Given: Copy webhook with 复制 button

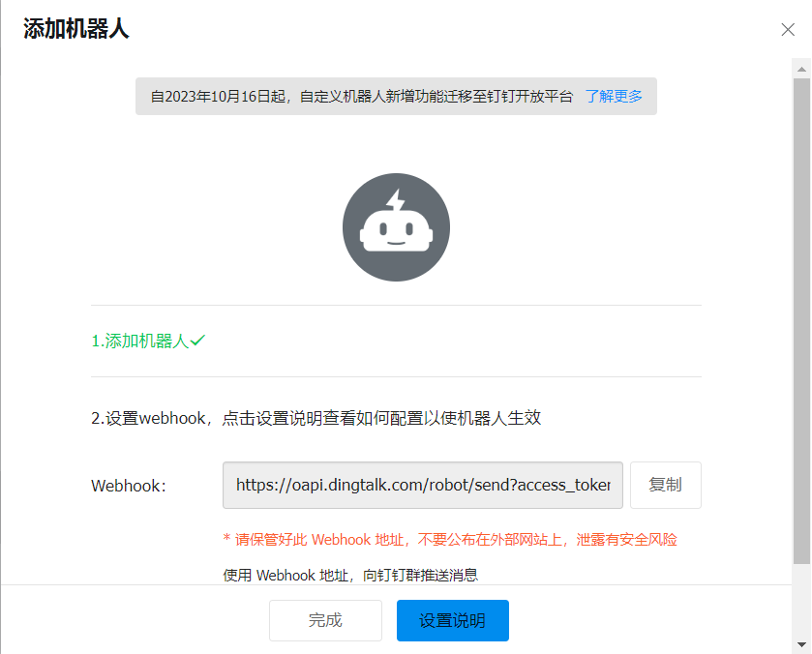Looking at the screenshot, I should 666,486.
